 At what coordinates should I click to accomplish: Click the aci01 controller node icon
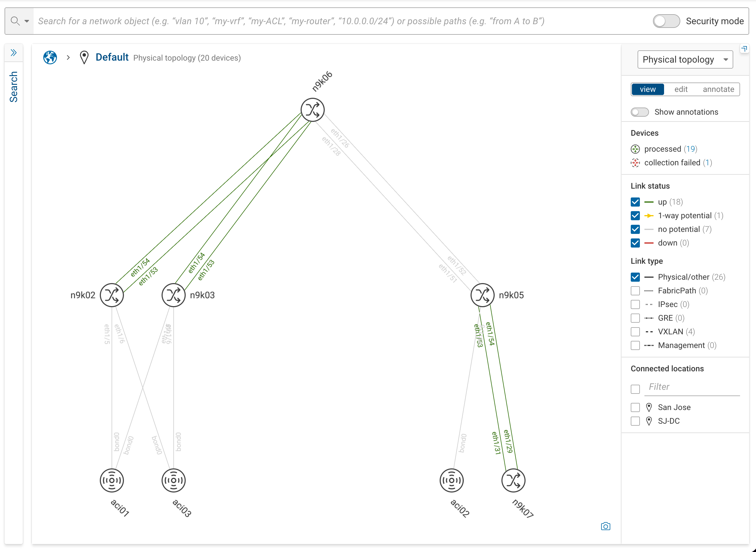pos(112,481)
